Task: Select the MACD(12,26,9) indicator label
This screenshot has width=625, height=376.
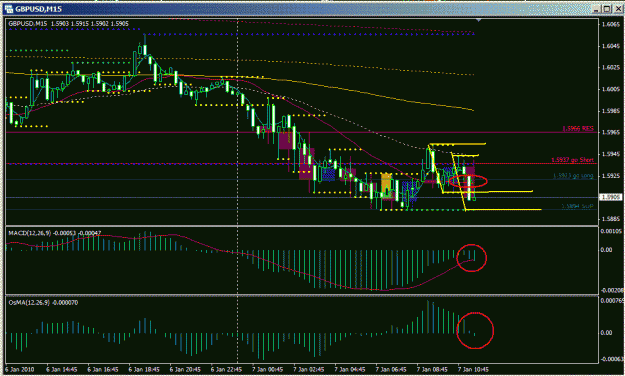Action: [x=55, y=233]
